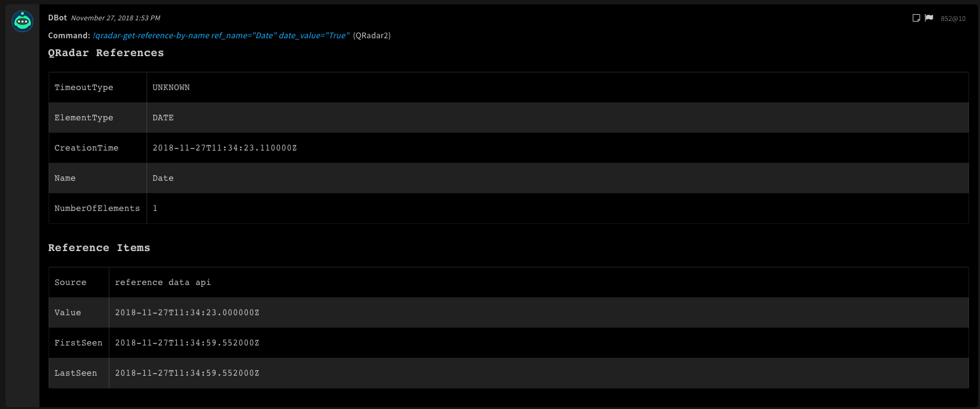The image size is (980, 409).
Task: Click the Reference Items heading
Action: (x=99, y=248)
